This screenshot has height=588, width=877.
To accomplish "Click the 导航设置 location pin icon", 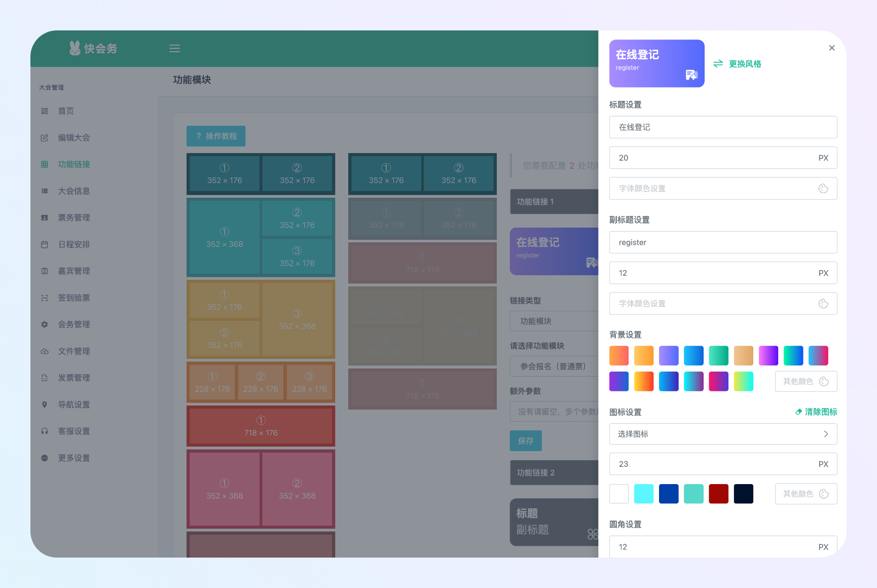I will 45,405.
